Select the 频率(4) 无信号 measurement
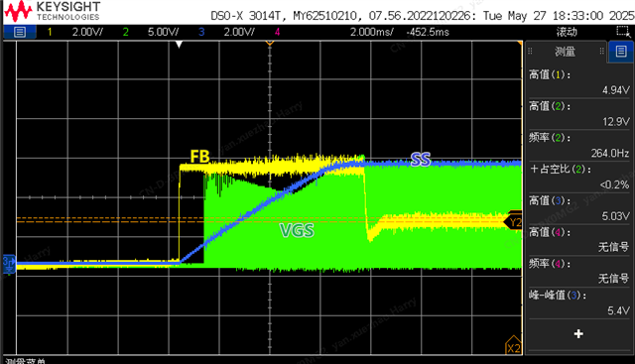Image resolution: width=635 pixels, height=364 pixels. tap(579, 272)
